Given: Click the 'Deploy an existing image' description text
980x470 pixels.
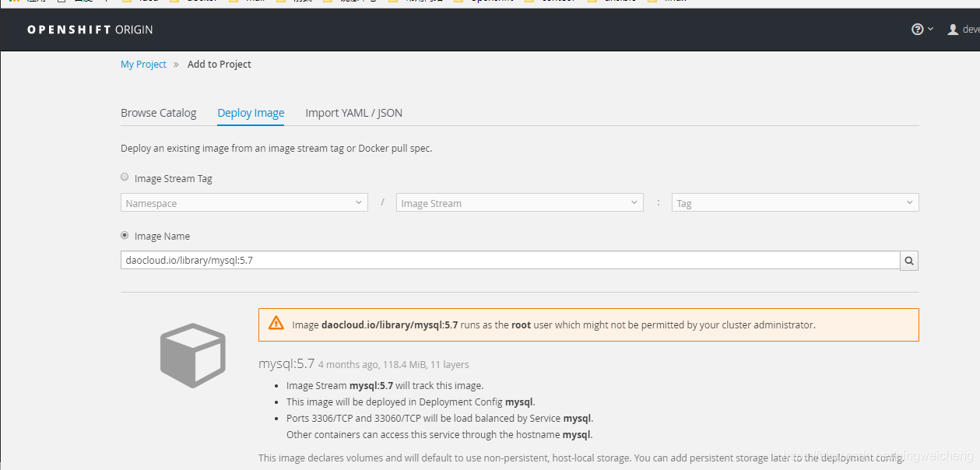Looking at the screenshot, I should point(276,148).
